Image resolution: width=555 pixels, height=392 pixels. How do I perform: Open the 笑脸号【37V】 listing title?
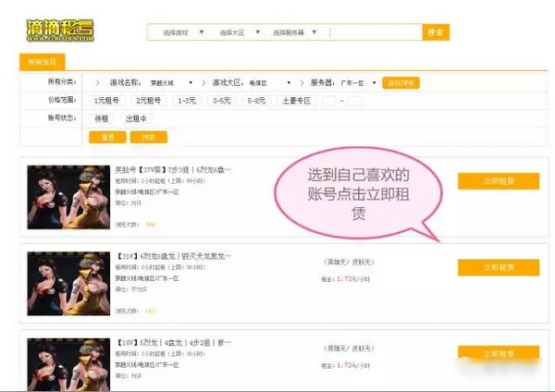173,170
